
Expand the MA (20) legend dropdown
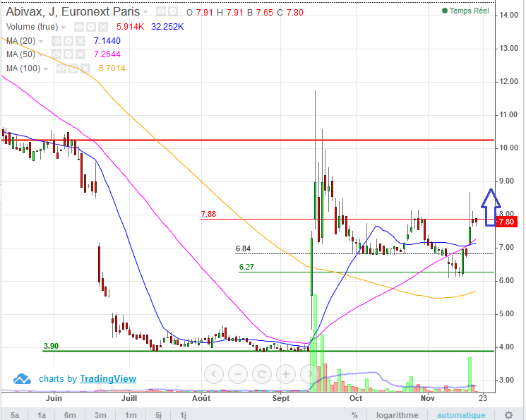pos(41,42)
